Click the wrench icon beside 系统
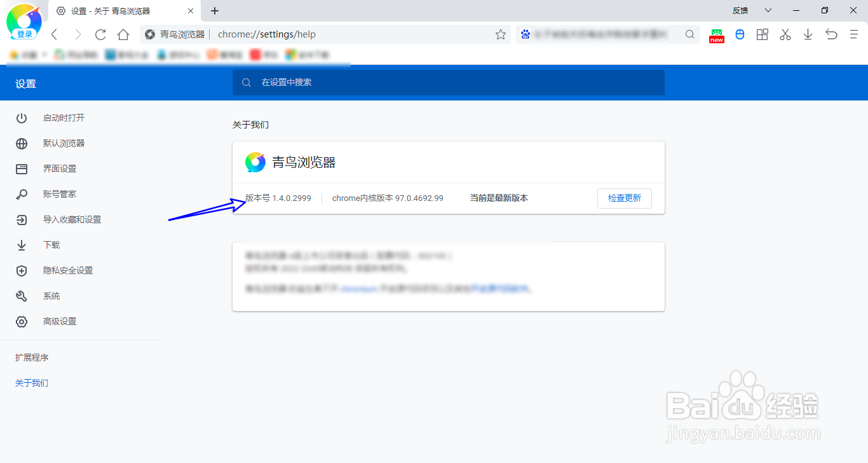868x463 pixels. (22, 296)
